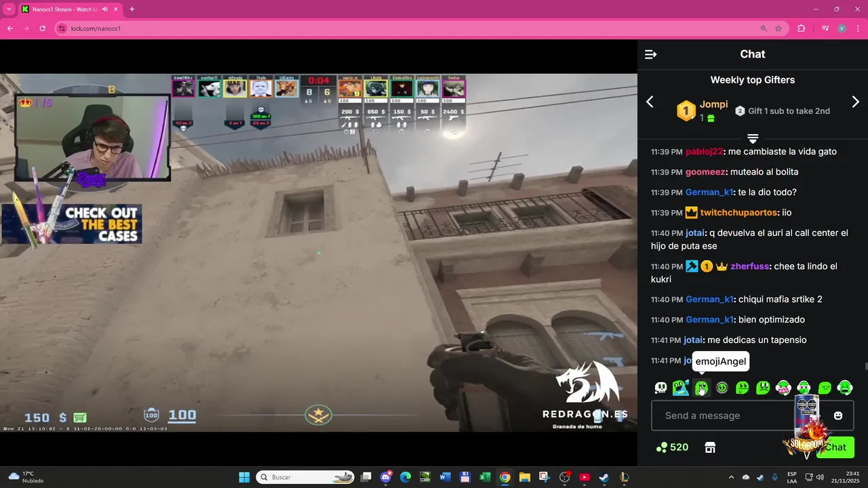Select the green emote with pink headphones
The image size is (868, 488).
(783, 388)
